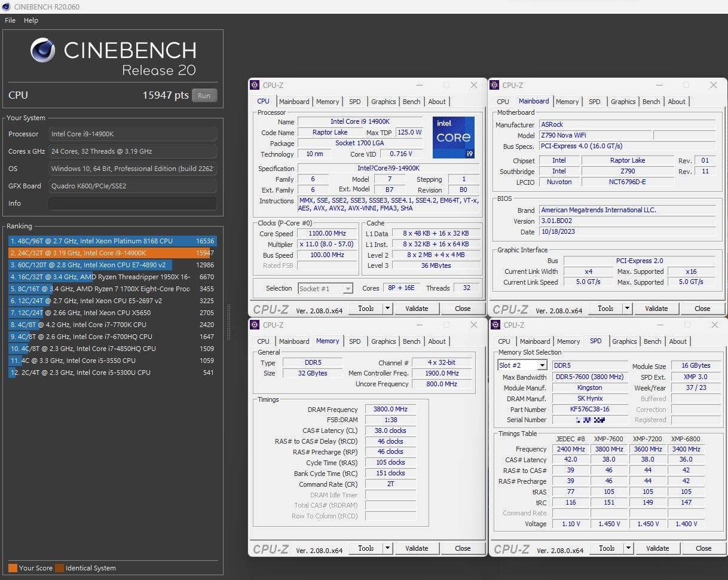Switch to Bench tab in CPU window
Screen dimensions: 728x580
coord(411,102)
